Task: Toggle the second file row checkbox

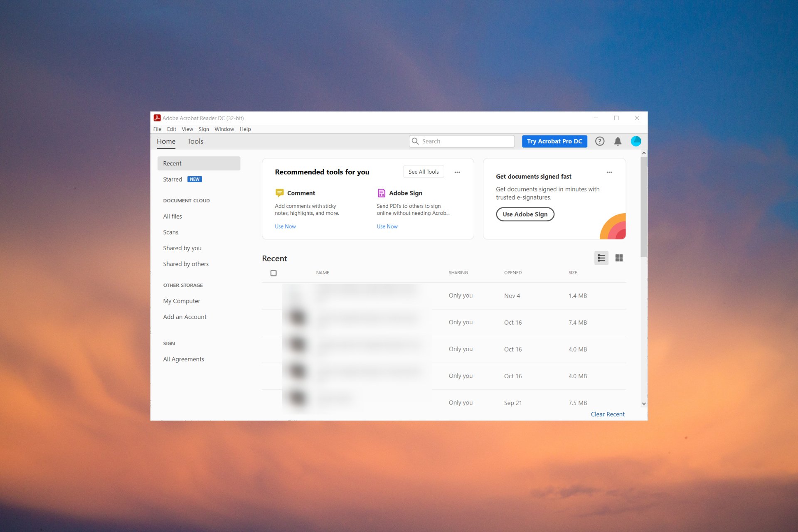Action: pos(274,322)
